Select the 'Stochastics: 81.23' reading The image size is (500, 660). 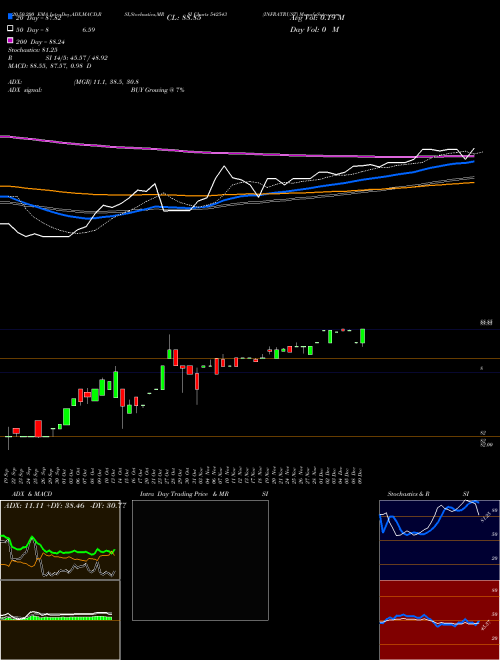pyautogui.click(x=33, y=50)
